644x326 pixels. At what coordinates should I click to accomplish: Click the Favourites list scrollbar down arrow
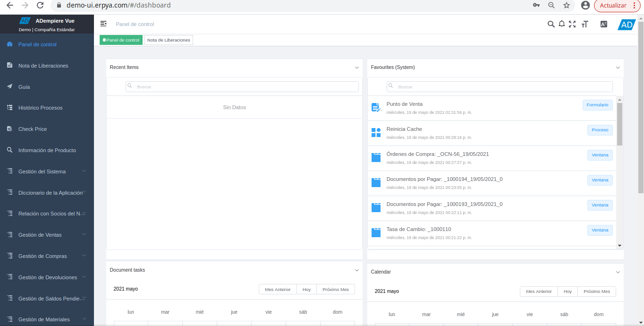click(619, 245)
